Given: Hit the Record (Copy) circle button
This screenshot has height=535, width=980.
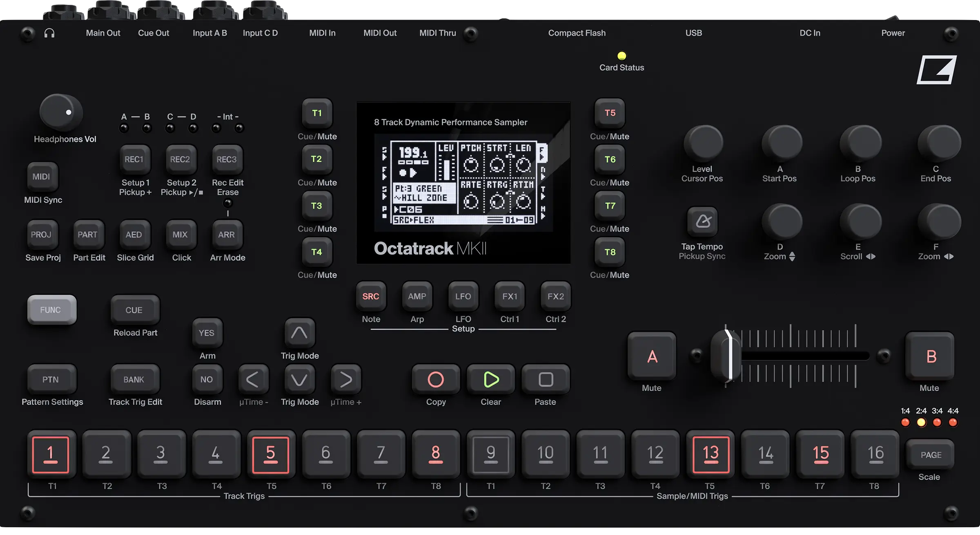Looking at the screenshot, I should click(x=436, y=379).
